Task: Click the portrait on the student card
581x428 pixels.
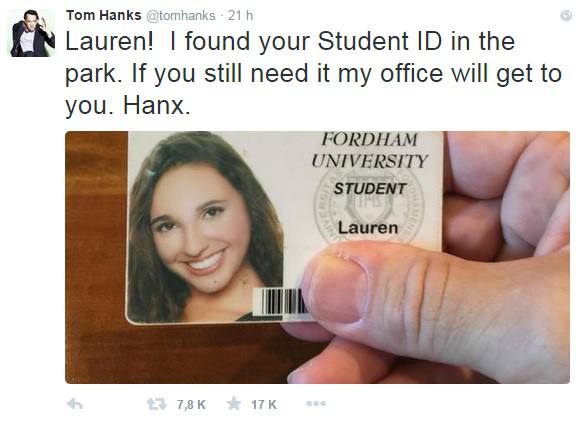Action: click(x=205, y=227)
